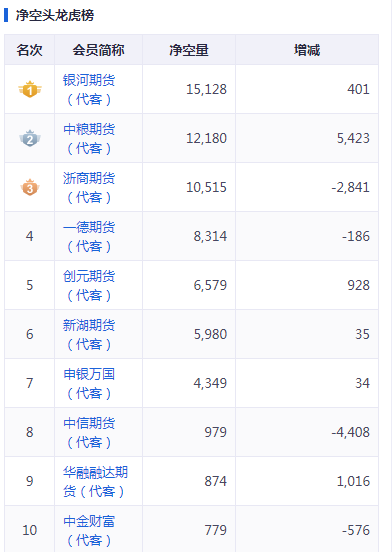Open 中信期货（代客） member link
Screen dimensions: 392x552
[x=89, y=432]
